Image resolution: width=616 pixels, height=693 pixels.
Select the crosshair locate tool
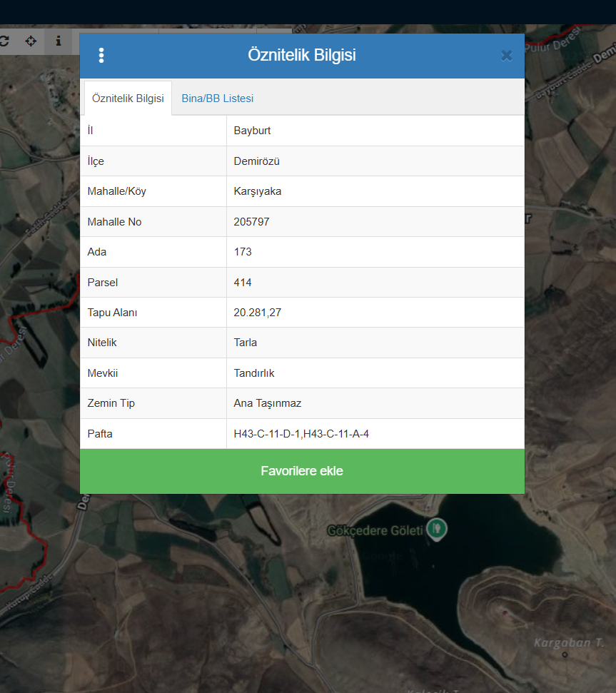tap(31, 41)
